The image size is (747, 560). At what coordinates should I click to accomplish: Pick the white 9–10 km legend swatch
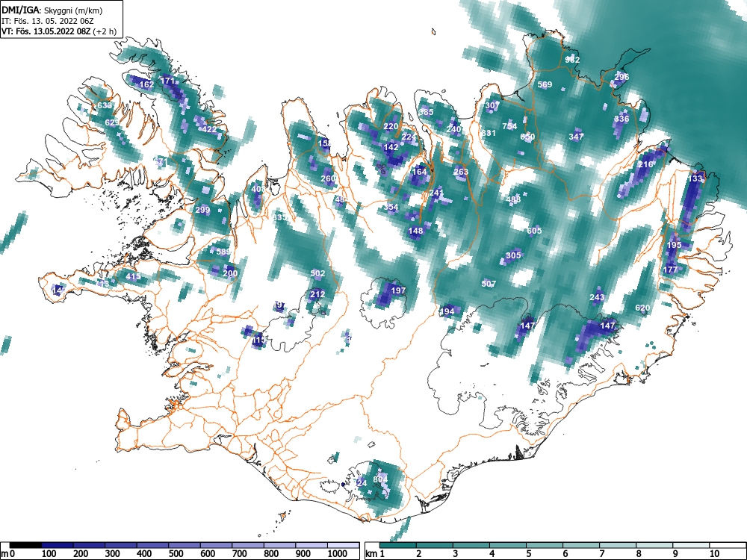[x=691, y=545]
